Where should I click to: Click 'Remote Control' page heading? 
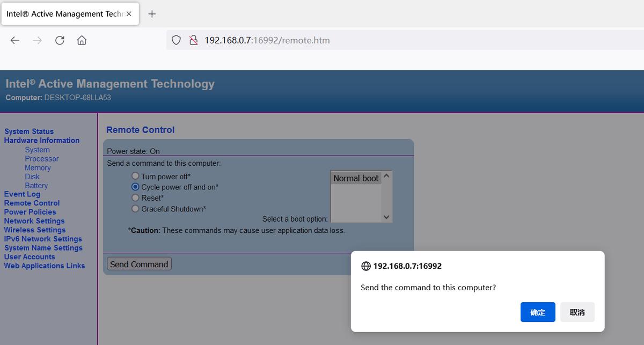point(141,130)
